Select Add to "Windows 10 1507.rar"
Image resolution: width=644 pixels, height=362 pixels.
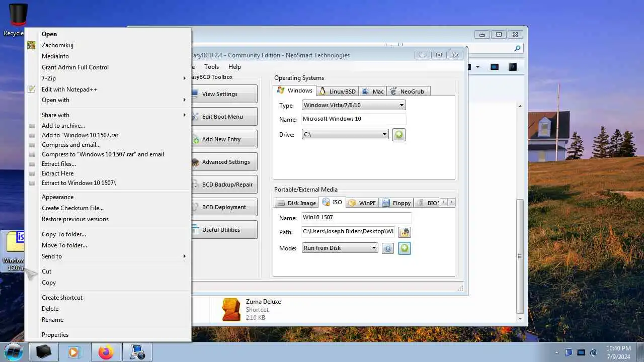pos(108,135)
